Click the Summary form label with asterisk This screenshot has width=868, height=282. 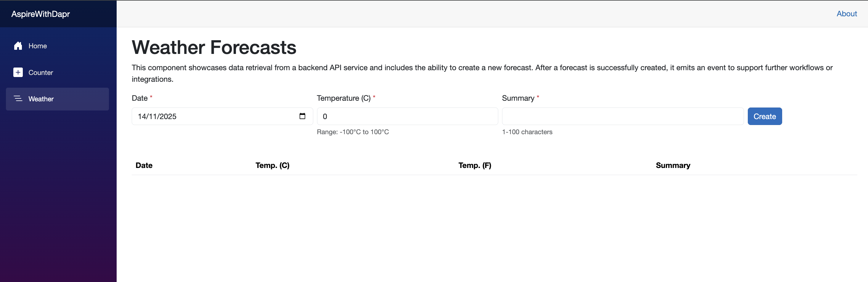[x=518, y=98]
